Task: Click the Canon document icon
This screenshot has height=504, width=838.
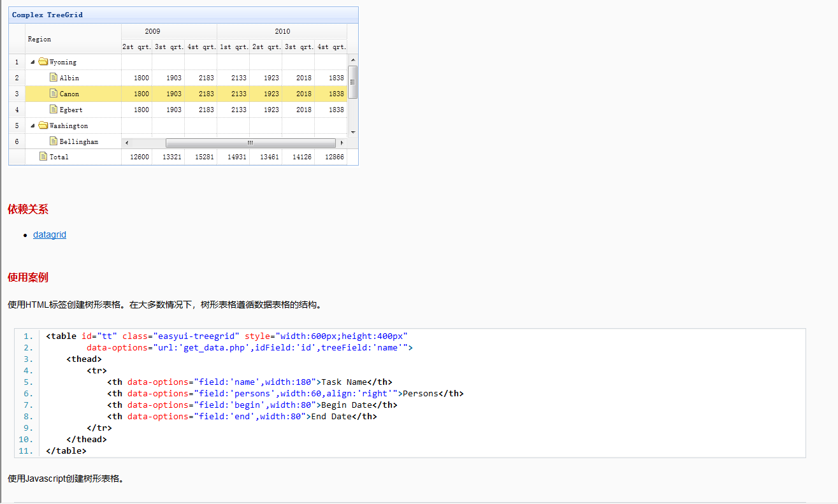Action: [54, 93]
